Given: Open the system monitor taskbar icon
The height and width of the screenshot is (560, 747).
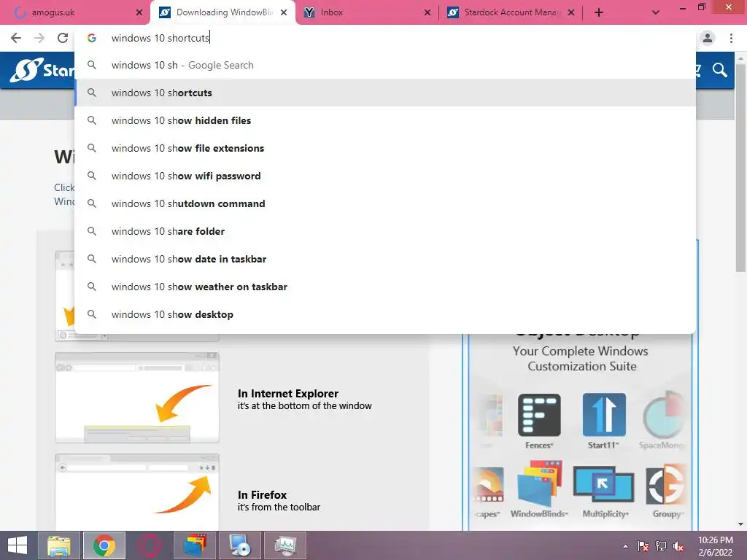Looking at the screenshot, I should (x=285, y=545).
